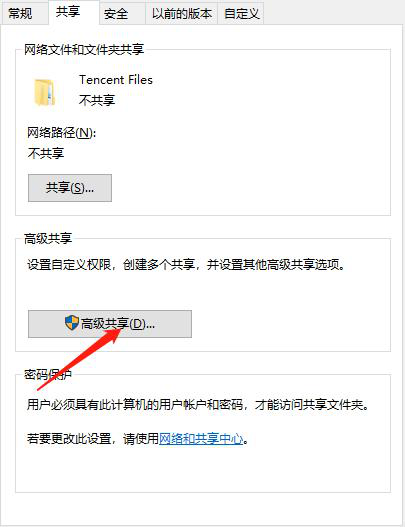Screen dimensions: 405x527
Task: Click the 高级共享 group title
Action: 48,239
